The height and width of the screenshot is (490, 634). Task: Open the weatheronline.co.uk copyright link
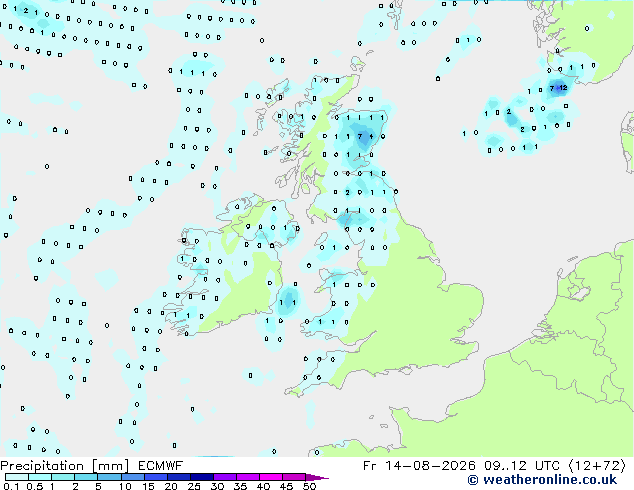click(x=542, y=480)
